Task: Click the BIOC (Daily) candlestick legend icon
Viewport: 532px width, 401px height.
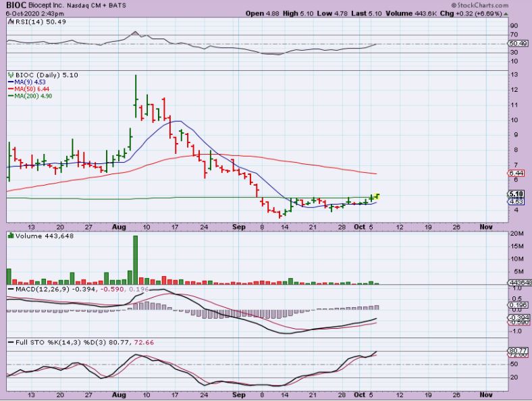Action: (x=9, y=76)
